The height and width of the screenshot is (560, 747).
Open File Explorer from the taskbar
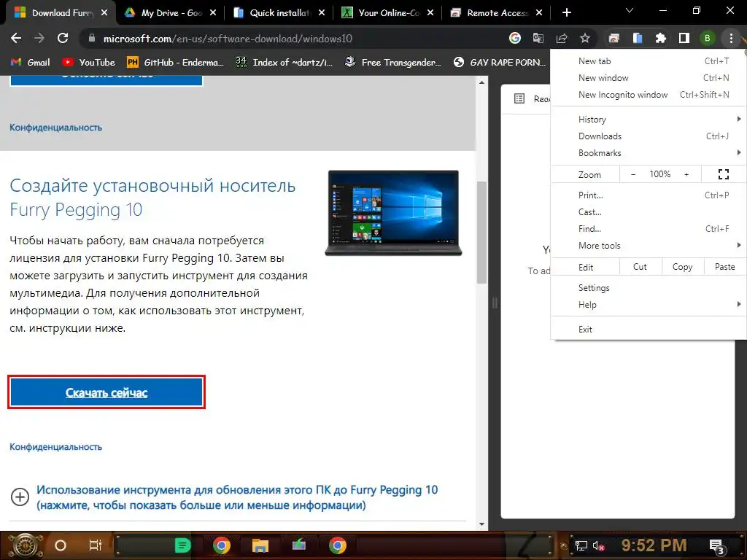pos(260,545)
